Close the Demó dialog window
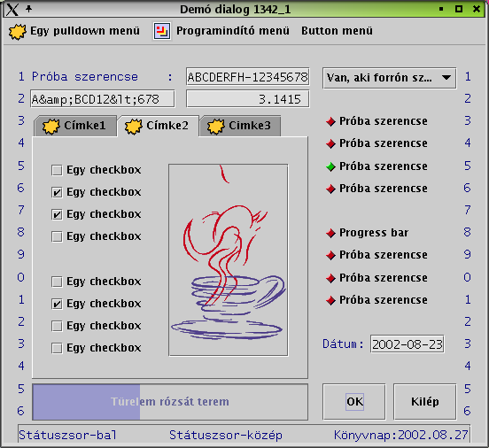 coord(477,9)
